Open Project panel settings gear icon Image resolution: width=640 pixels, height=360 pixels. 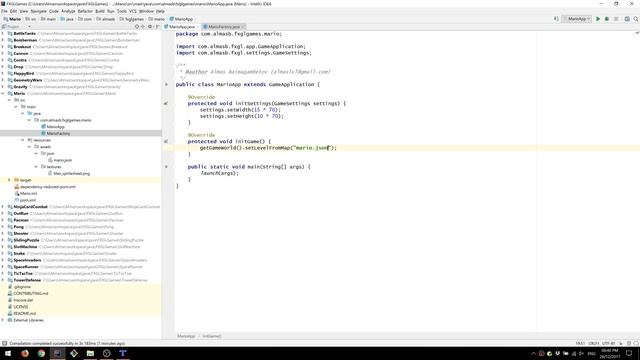coord(150,27)
